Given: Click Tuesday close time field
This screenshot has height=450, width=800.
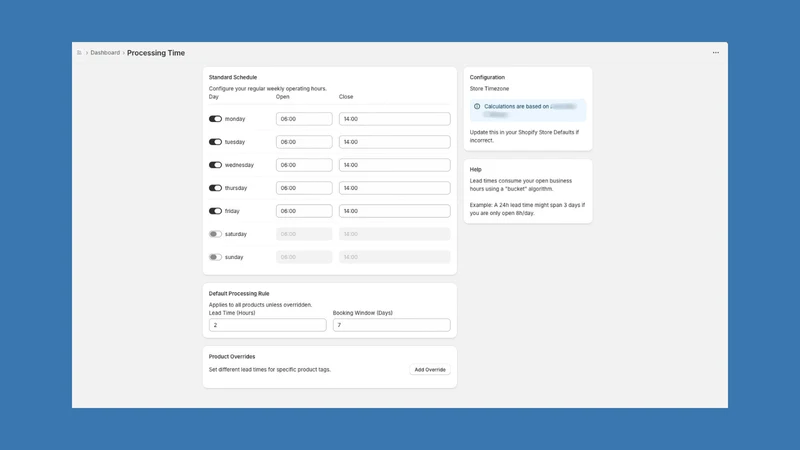Looking at the screenshot, I should [x=394, y=142].
